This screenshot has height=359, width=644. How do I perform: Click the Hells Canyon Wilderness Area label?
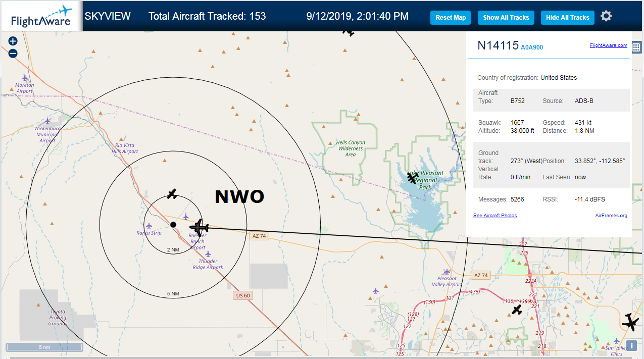point(351,148)
